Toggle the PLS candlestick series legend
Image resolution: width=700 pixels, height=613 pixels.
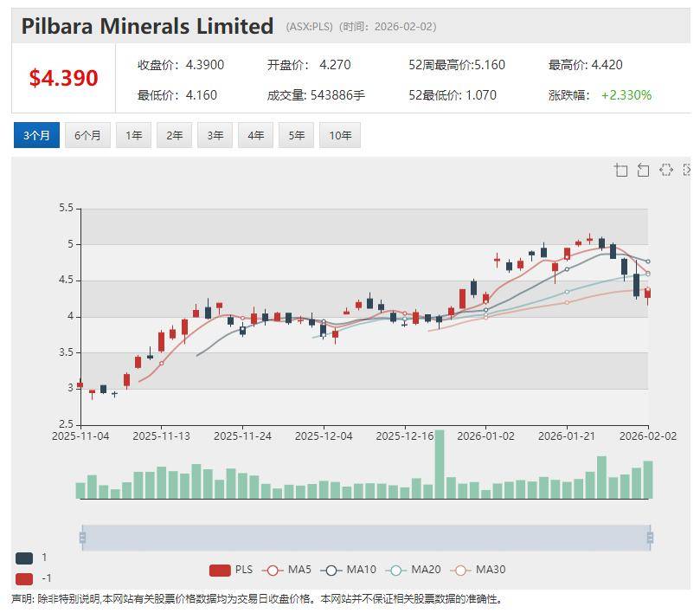point(231,570)
